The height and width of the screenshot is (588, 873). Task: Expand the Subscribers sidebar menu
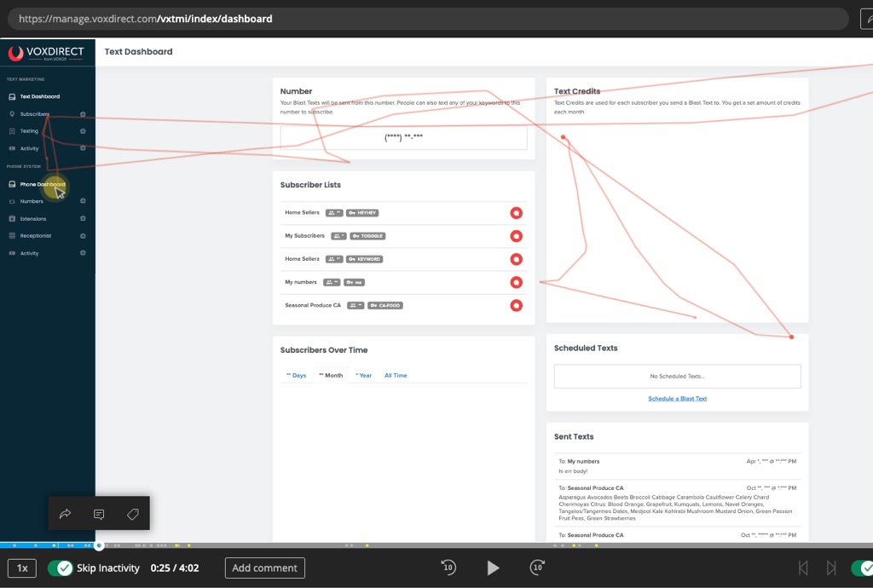click(35, 114)
